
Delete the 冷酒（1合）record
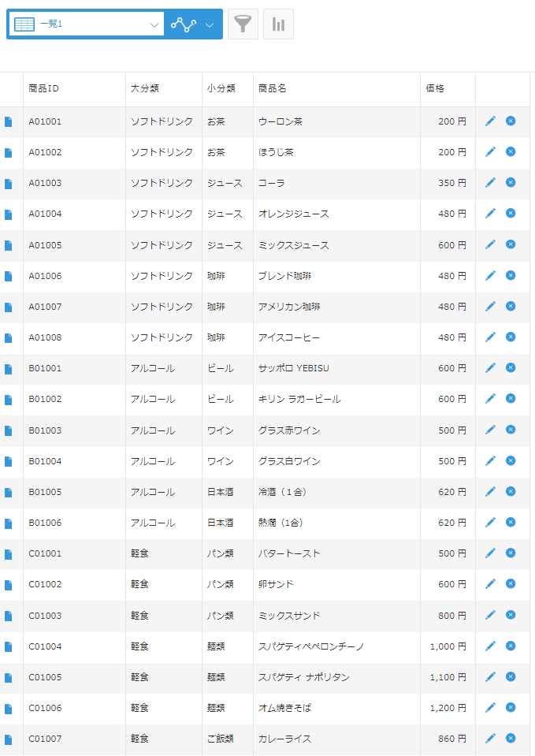511,491
